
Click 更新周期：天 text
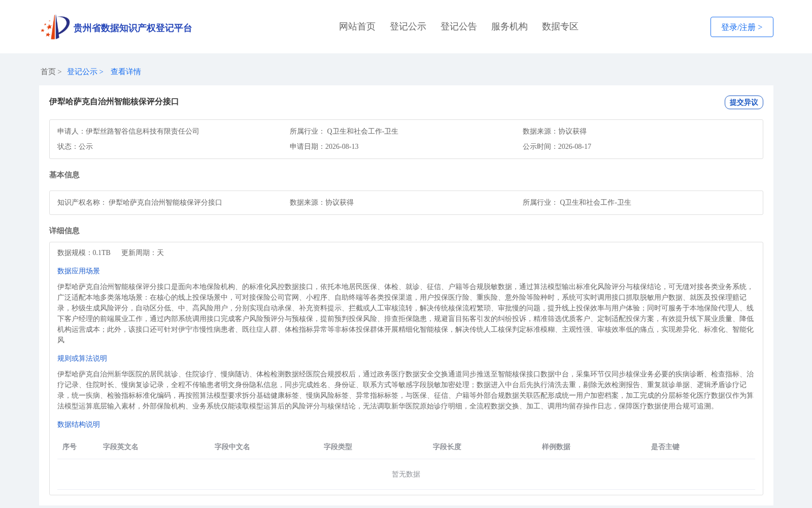click(x=143, y=252)
